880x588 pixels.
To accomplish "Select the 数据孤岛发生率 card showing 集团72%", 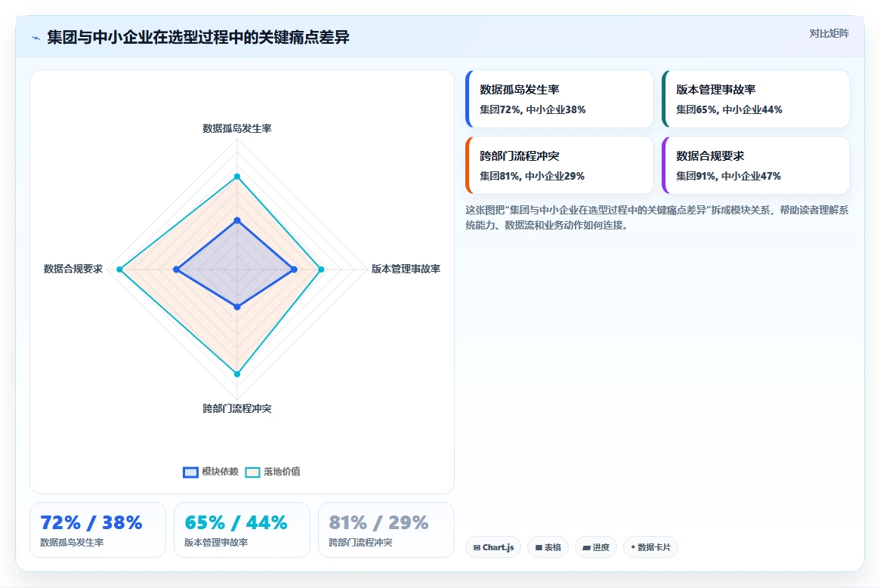I will (x=560, y=99).
